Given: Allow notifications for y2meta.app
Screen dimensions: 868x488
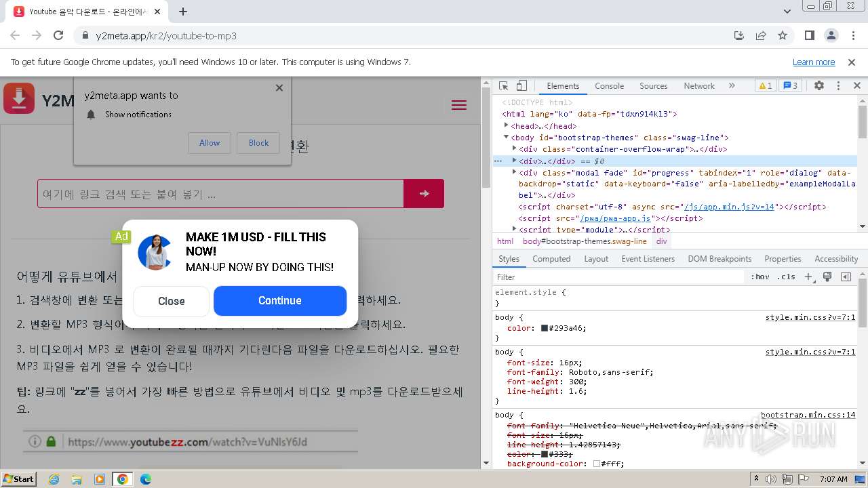Looking at the screenshot, I should (x=210, y=143).
